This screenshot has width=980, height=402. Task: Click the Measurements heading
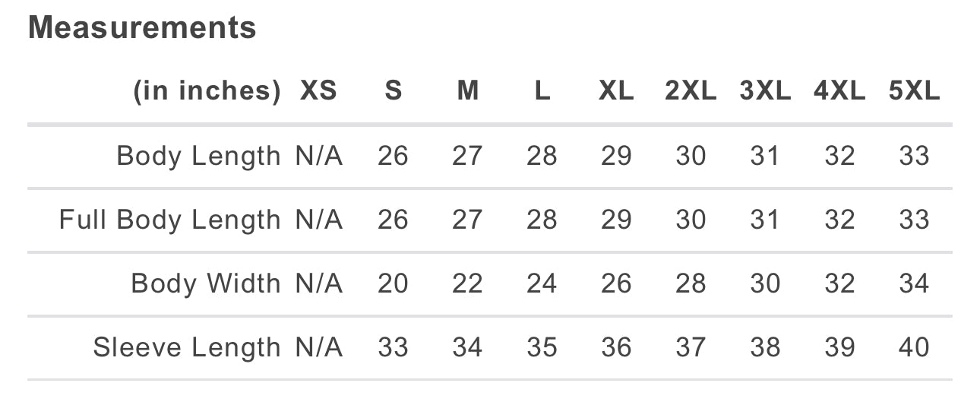(142, 28)
